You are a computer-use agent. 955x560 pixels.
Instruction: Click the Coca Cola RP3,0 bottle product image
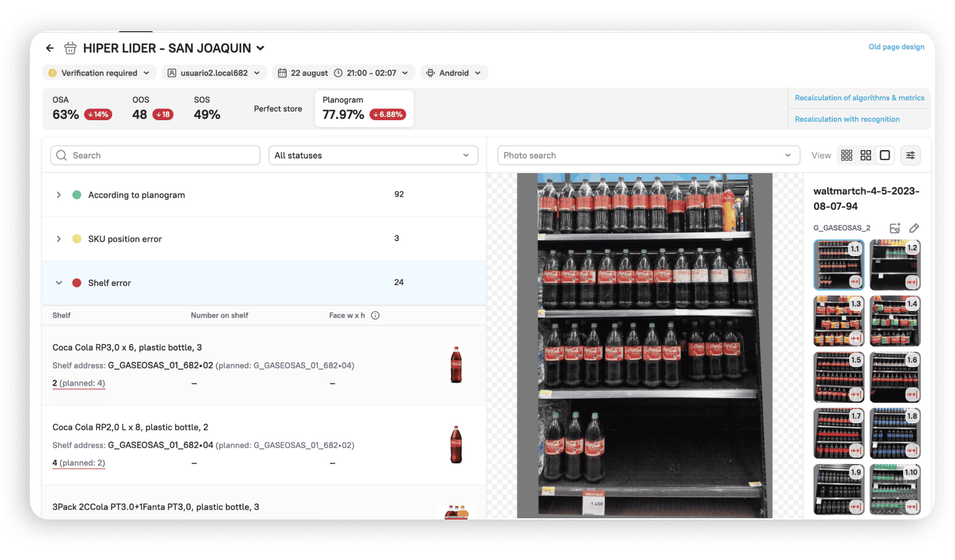pyautogui.click(x=456, y=364)
